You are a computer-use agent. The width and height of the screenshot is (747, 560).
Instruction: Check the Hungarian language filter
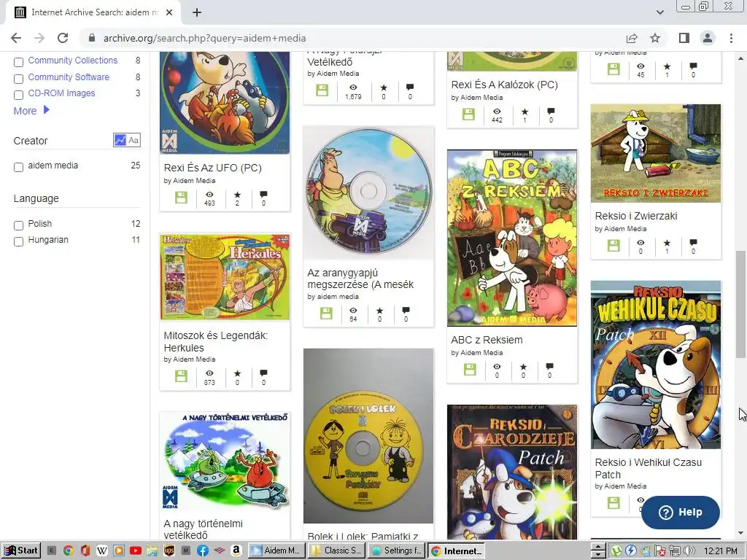[18, 241]
